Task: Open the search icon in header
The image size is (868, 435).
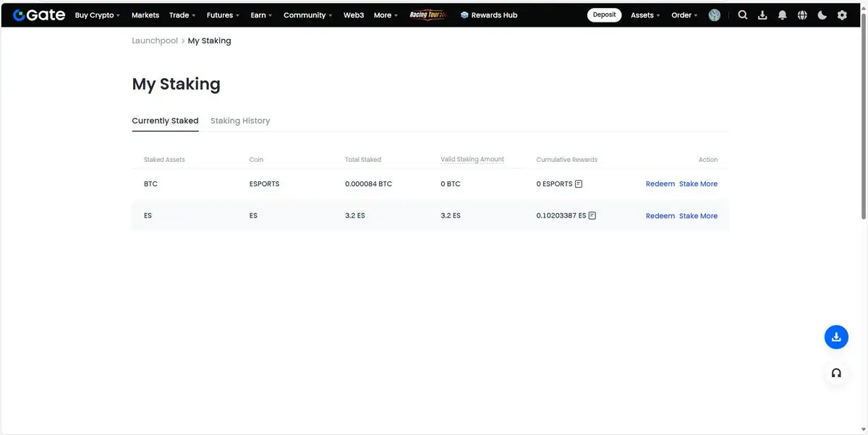Action: click(742, 14)
